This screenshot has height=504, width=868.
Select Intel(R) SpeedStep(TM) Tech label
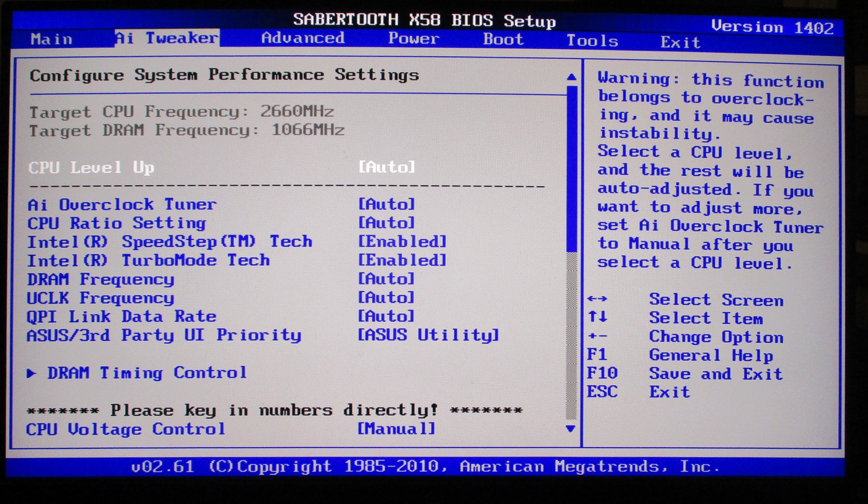click(170, 242)
